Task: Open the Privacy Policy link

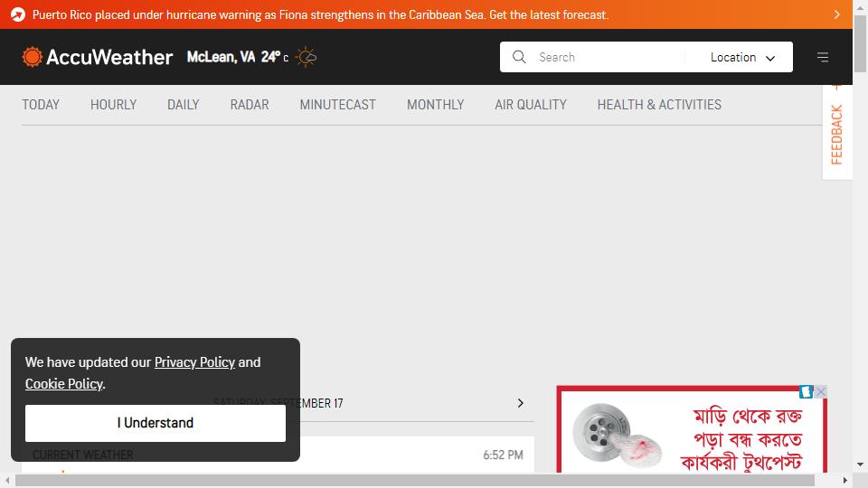Action: tap(195, 362)
